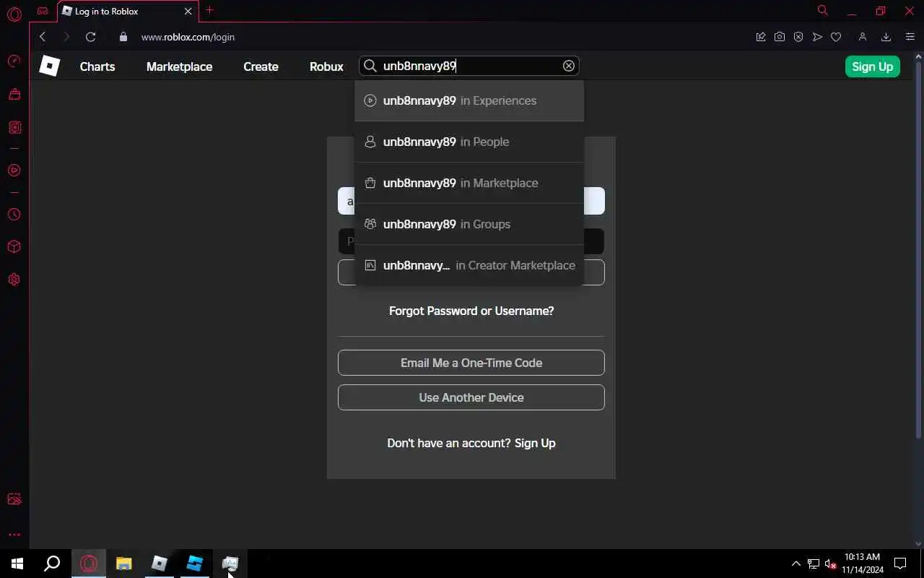
Task: Search unb8nnavy89 in Marketplace suggestion
Action: [x=469, y=183]
